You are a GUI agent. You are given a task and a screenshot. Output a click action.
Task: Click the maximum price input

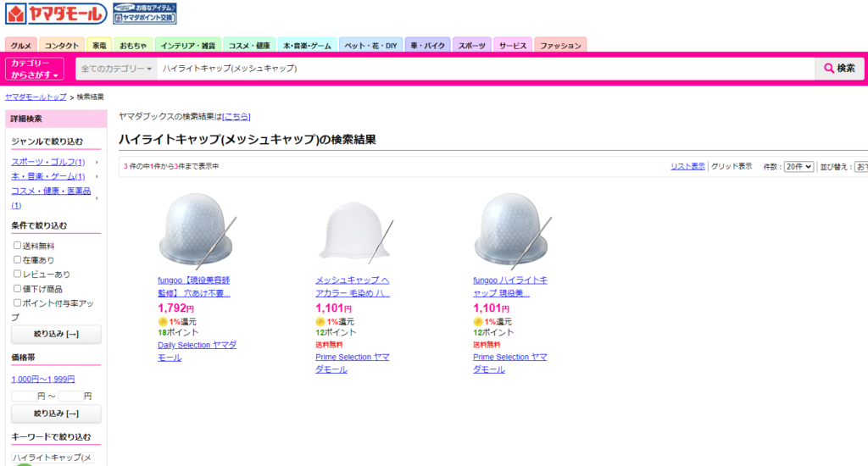coord(71,397)
